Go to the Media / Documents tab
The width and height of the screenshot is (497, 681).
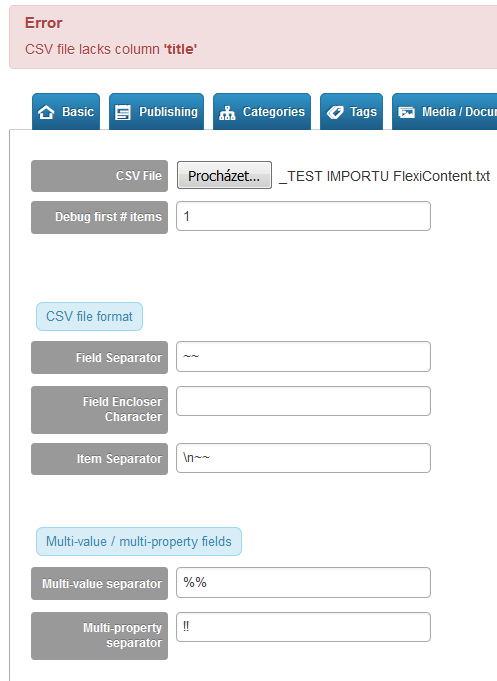point(444,112)
